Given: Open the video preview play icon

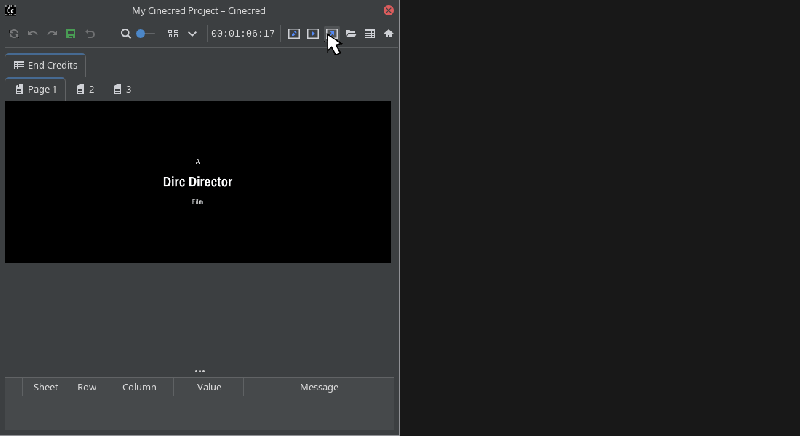Looking at the screenshot, I should [313, 34].
